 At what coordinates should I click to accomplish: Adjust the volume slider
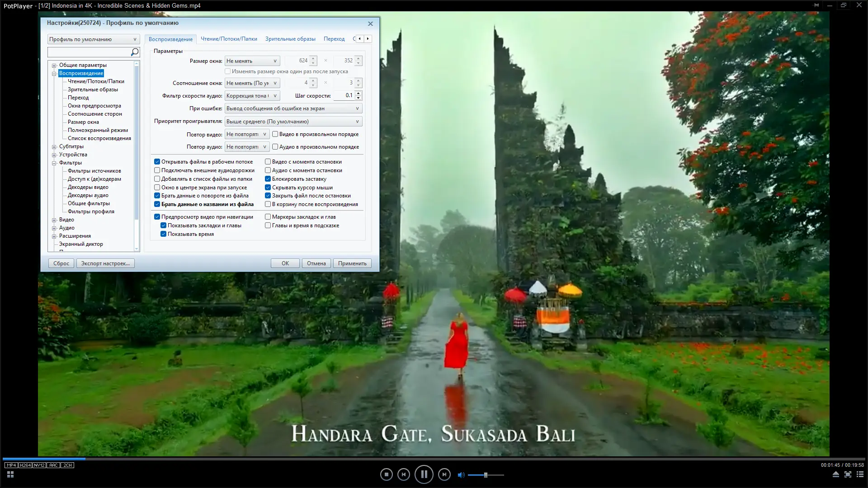click(486, 475)
